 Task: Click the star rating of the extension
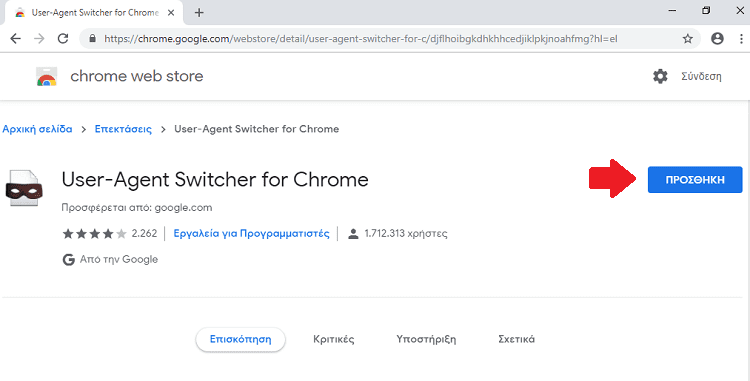pos(95,234)
